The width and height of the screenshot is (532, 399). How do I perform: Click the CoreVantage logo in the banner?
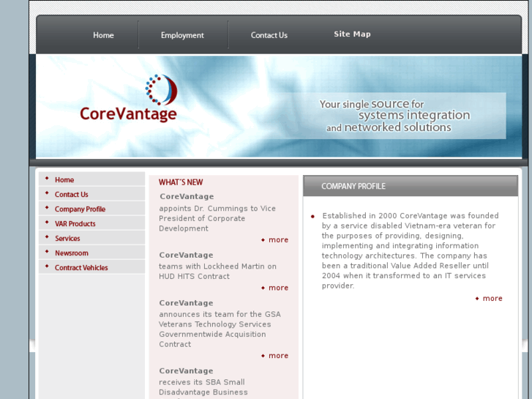[x=128, y=98]
